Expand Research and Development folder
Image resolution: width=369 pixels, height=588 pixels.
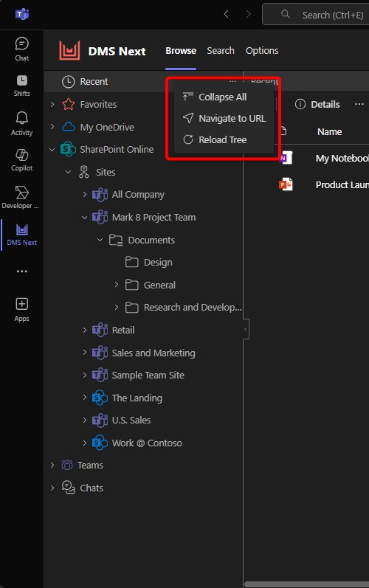117,307
